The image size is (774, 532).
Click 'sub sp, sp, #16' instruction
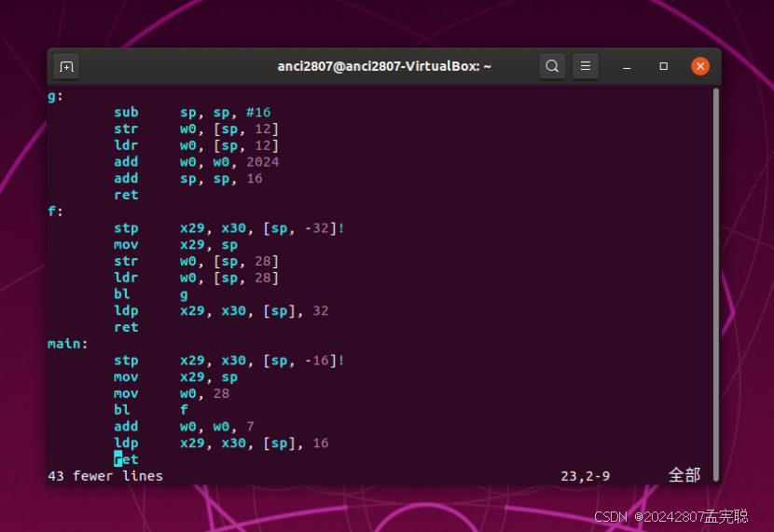point(192,113)
